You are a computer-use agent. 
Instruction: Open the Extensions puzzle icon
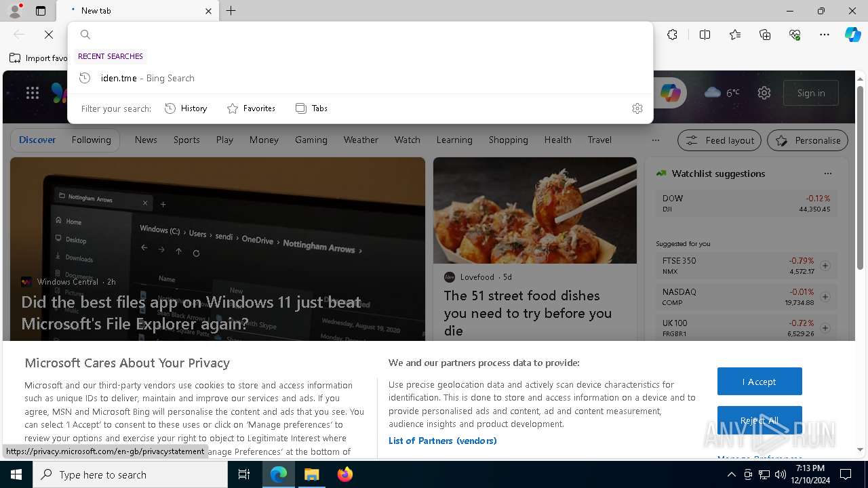672,35
